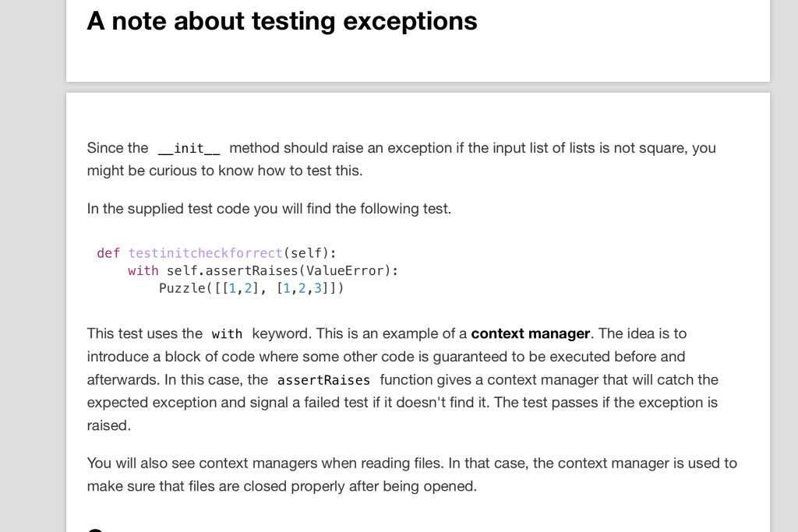Click the inline code "assertRaises" in paragraph
The image size is (798, 532).
point(323,380)
